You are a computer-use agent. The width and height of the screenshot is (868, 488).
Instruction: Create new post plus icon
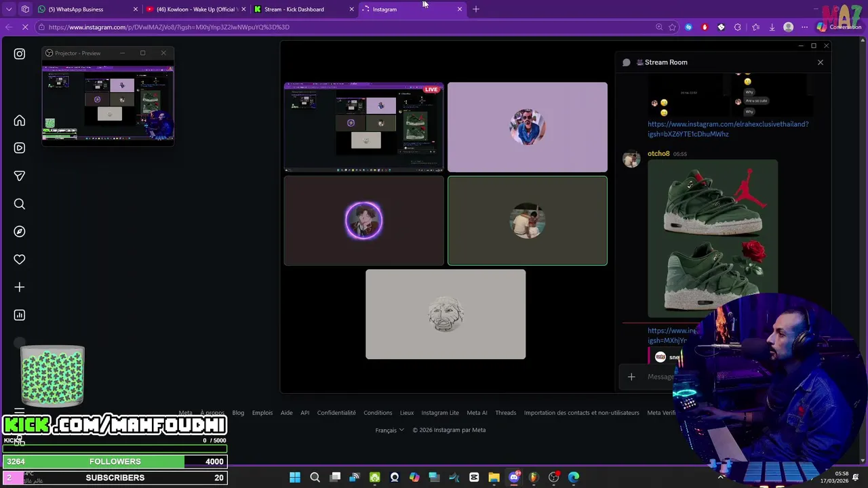[20, 287]
